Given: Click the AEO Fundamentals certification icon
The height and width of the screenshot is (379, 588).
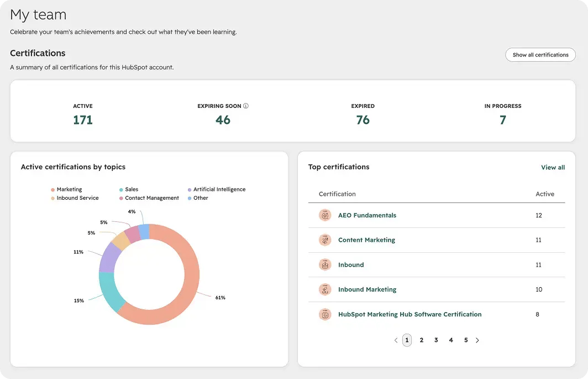Looking at the screenshot, I should pyautogui.click(x=325, y=215).
